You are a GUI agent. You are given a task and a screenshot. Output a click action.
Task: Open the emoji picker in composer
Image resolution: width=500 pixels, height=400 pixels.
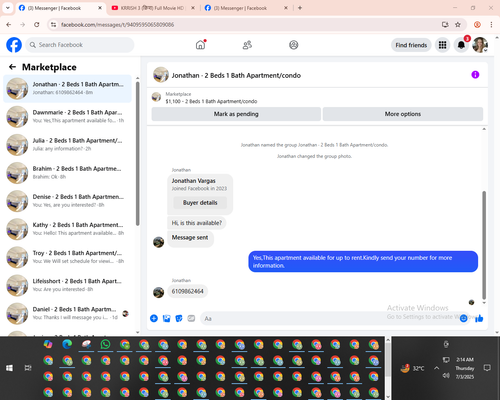coord(464,318)
